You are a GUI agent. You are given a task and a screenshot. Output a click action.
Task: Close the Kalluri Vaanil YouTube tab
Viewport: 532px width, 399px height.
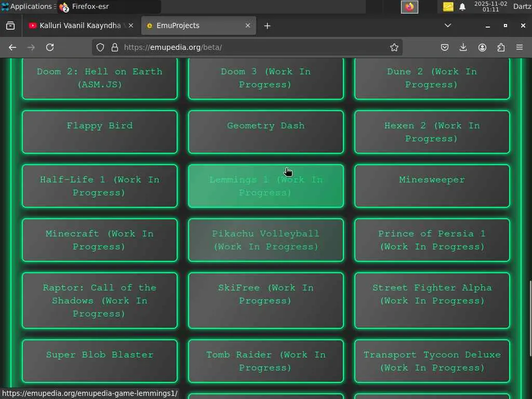(131, 25)
